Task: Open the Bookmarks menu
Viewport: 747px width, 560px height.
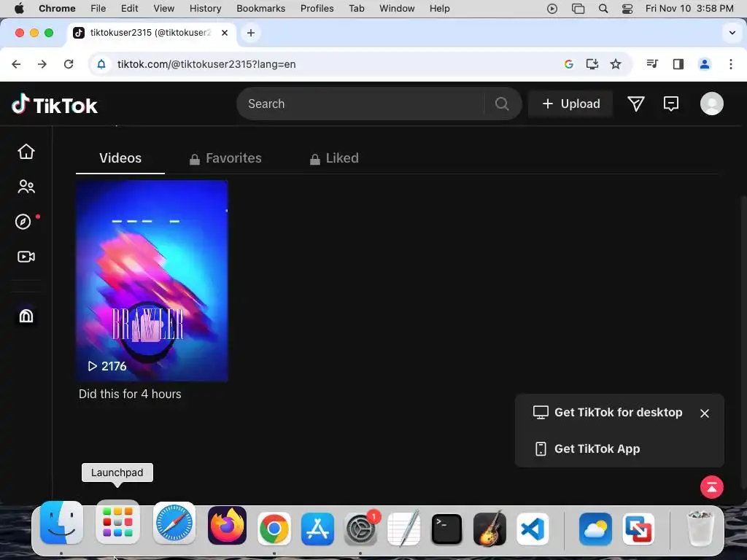Action: pos(261,9)
